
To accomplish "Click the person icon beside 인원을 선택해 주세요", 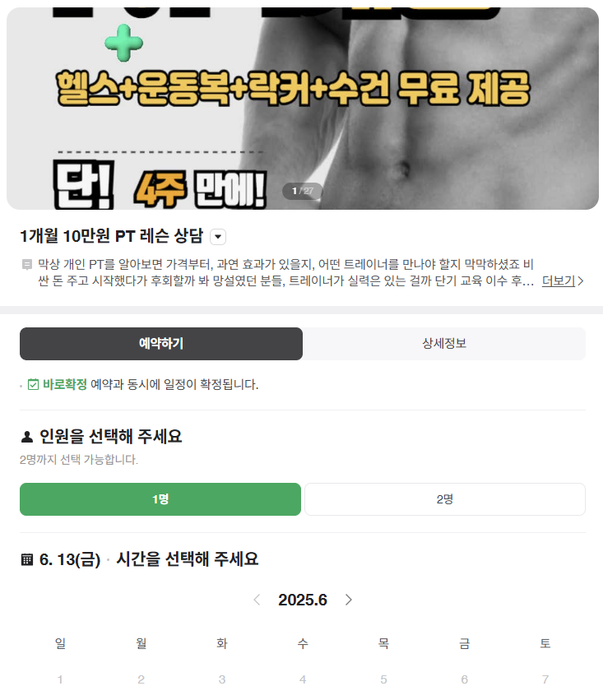I will [27, 437].
